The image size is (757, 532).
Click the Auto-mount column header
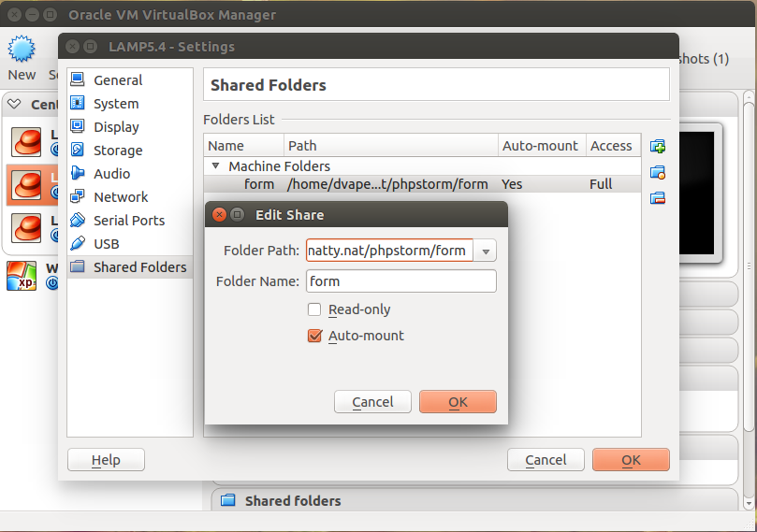[x=542, y=146]
